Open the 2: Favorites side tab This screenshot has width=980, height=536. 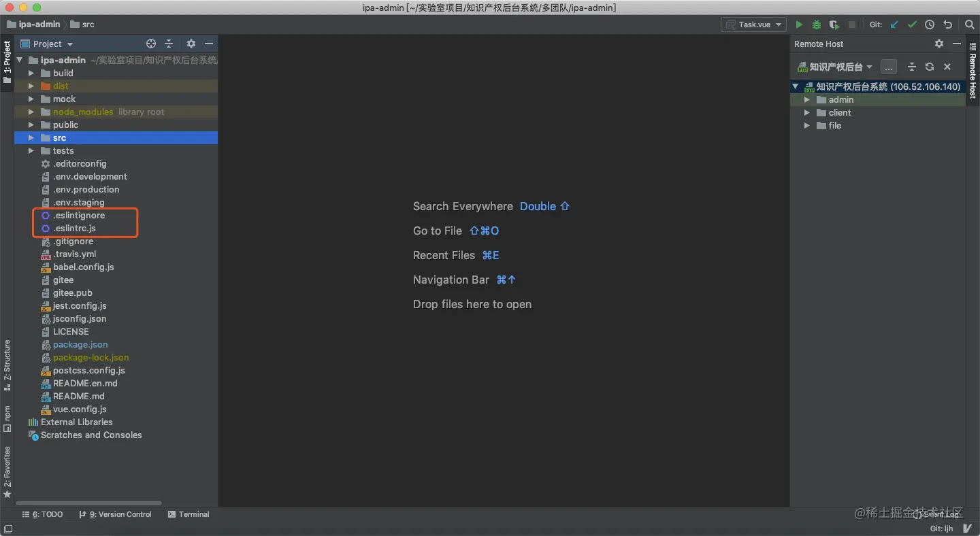click(7, 472)
